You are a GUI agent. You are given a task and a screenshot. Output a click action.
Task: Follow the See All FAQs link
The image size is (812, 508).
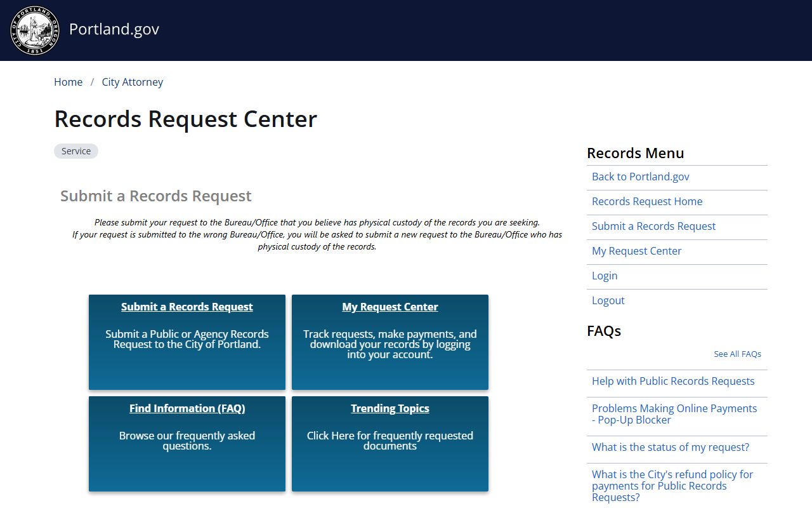tap(737, 354)
